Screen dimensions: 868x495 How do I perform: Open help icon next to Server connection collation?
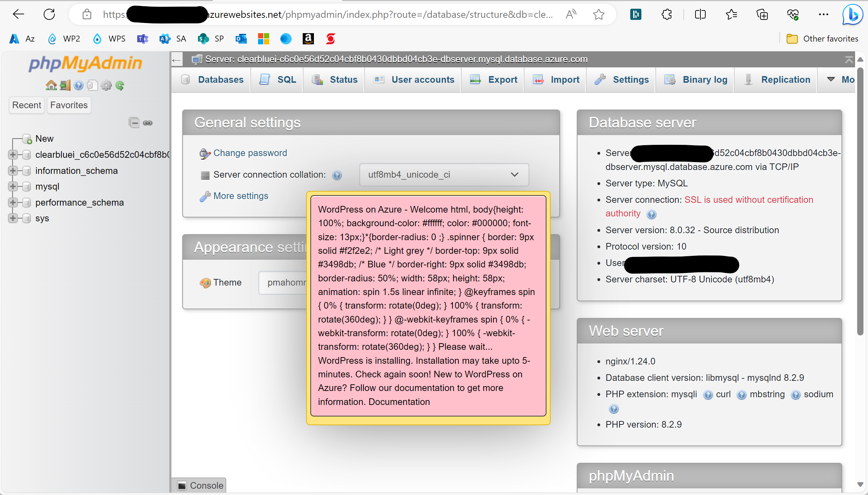337,175
